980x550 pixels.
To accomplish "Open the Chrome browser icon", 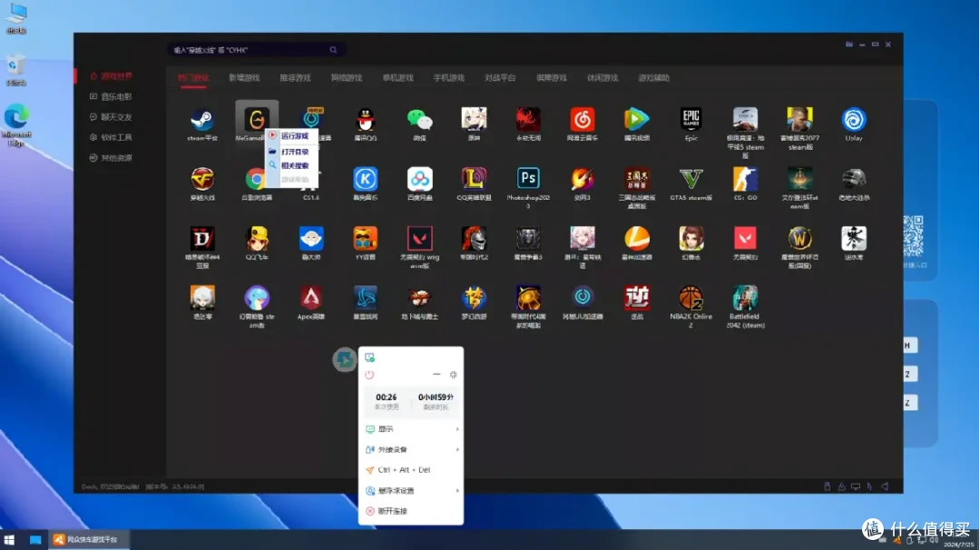I will [x=256, y=180].
